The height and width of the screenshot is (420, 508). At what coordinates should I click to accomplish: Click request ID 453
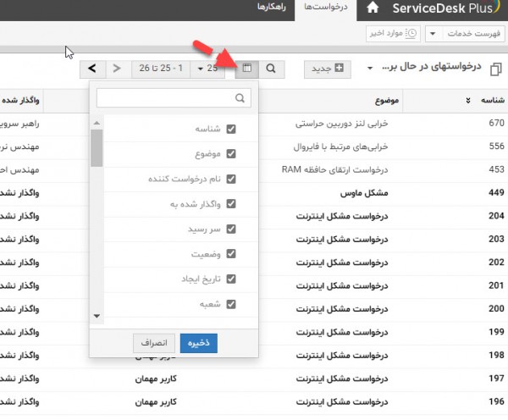click(497, 169)
